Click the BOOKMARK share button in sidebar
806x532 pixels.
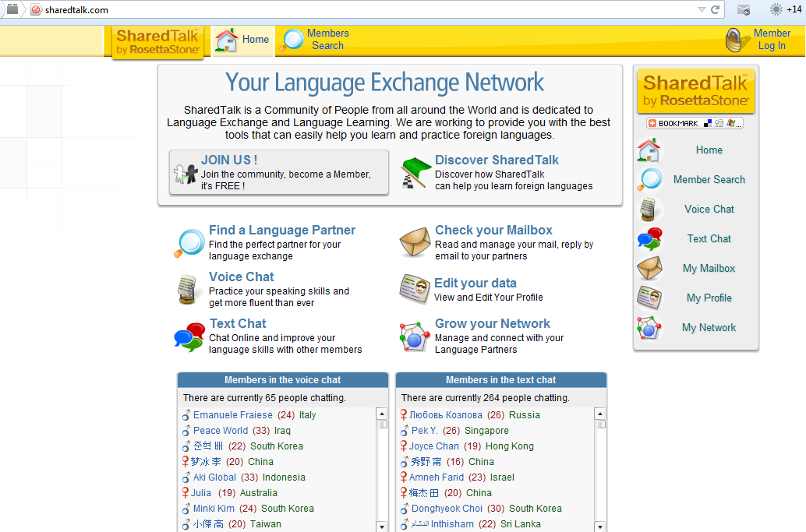pos(695,123)
